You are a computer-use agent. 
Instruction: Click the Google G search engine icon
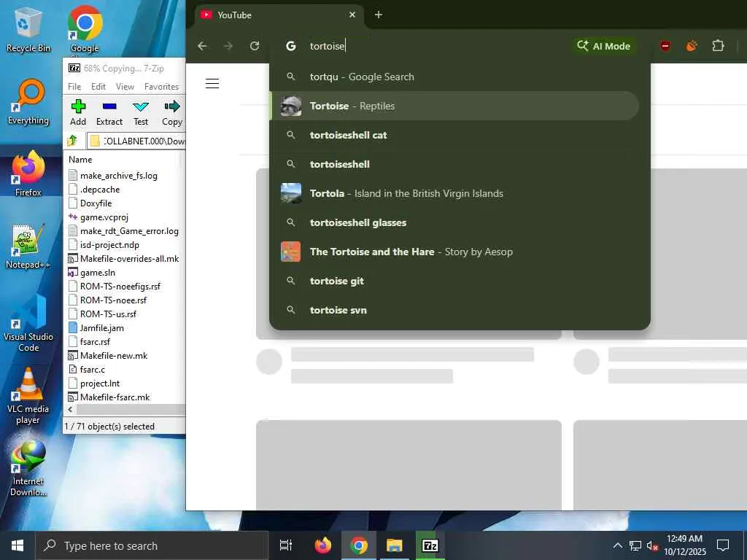[290, 46]
